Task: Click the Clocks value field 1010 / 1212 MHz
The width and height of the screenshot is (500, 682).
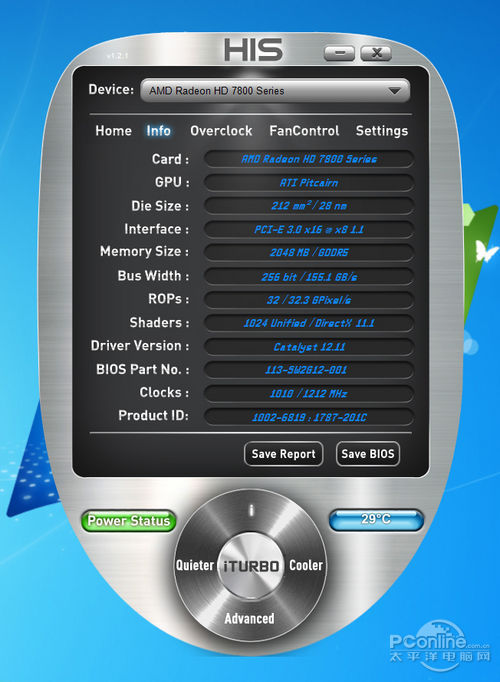Action: [308, 394]
